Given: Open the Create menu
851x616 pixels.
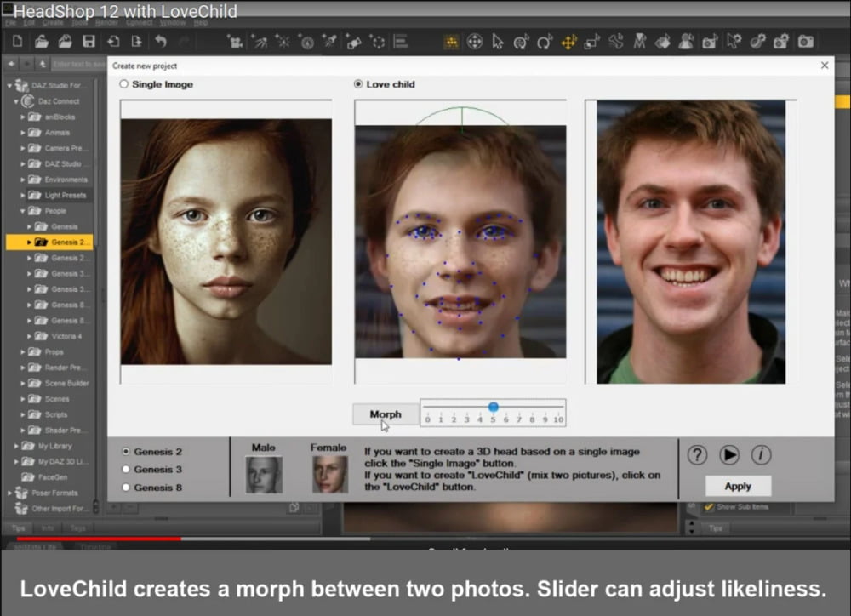Looking at the screenshot, I should point(53,23).
